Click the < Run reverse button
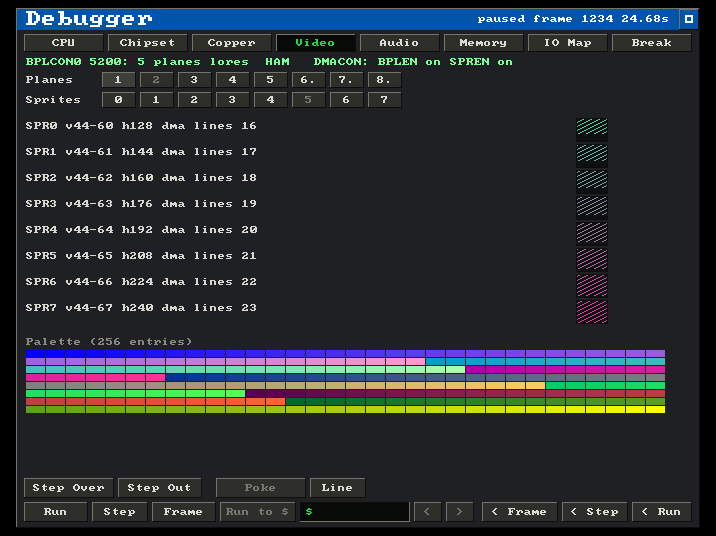 pos(662,512)
